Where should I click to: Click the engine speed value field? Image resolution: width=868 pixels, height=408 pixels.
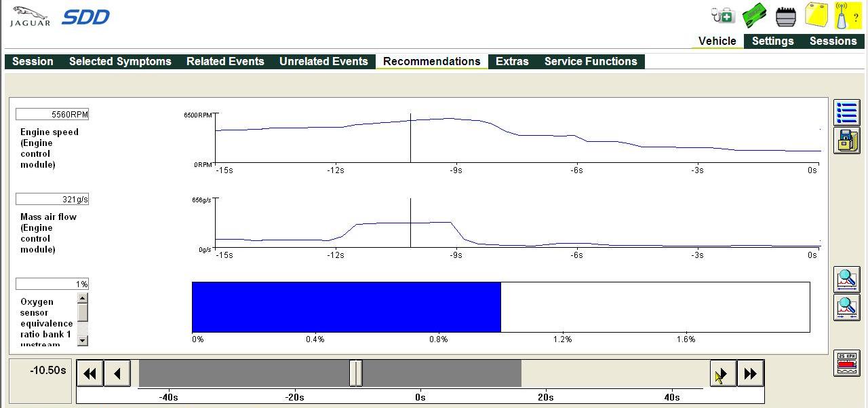click(52, 115)
